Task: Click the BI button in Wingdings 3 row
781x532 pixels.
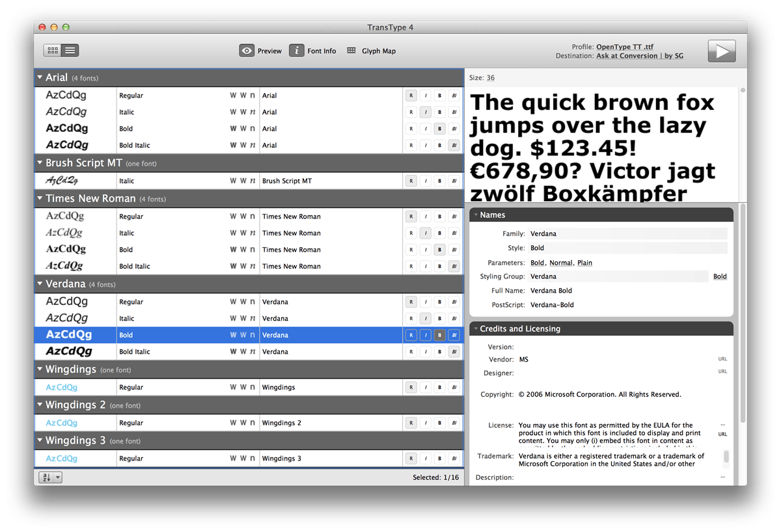Action: click(454, 459)
